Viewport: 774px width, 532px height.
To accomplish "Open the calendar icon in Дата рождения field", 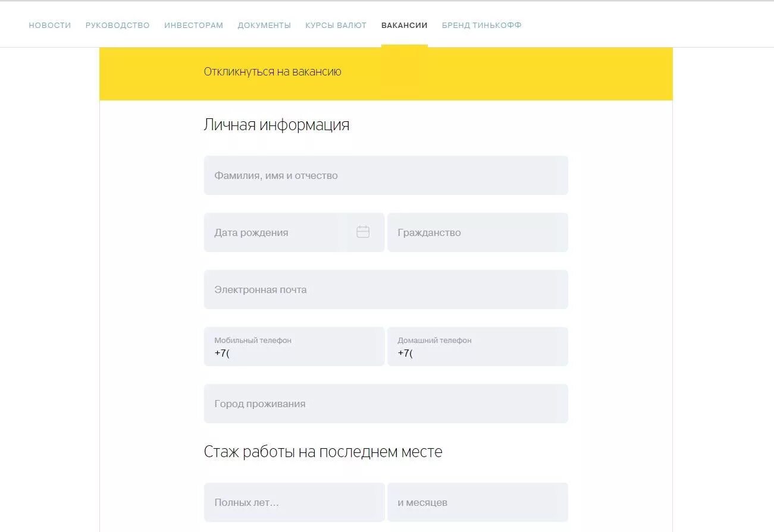I will click(363, 232).
